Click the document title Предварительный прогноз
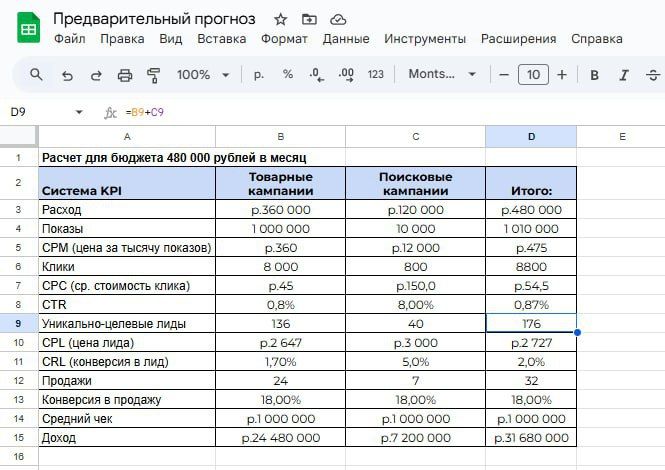 (154, 19)
